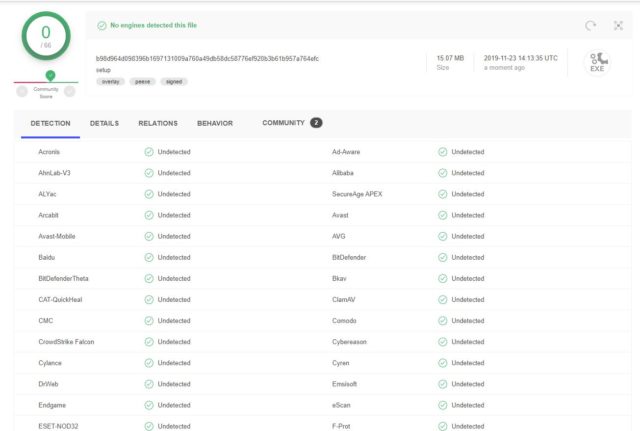Open the similarity graph icon
This screenshot has height=431, width=640.
point(618,26)
